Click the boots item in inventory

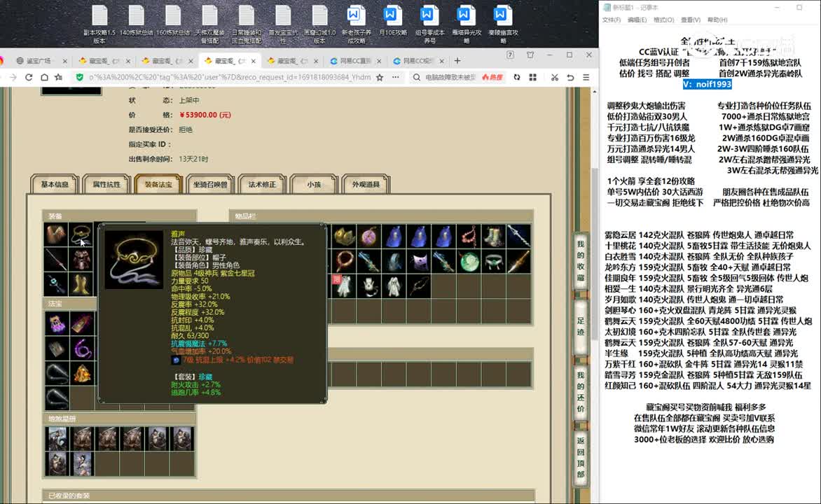tap(494, 236)
